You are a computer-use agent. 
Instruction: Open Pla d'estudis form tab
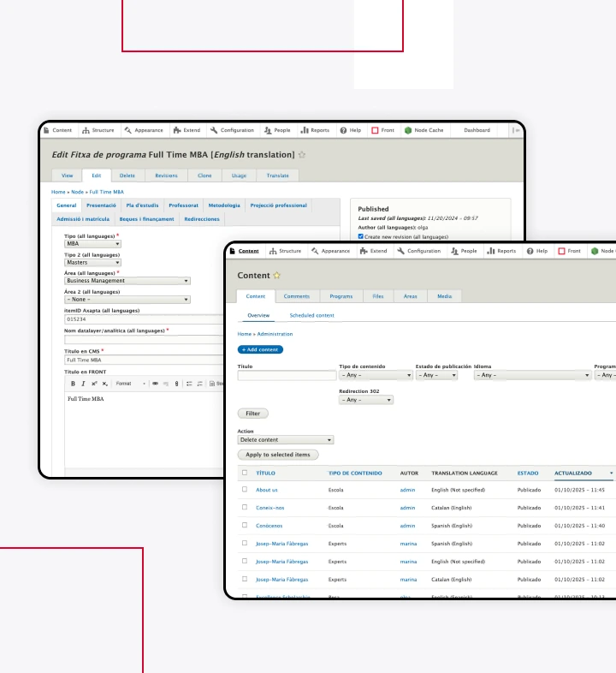click(x=142, y=205)
